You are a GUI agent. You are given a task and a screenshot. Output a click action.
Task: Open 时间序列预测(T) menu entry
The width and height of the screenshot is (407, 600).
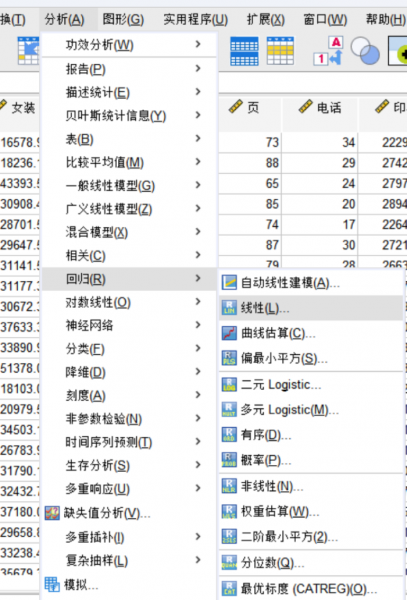tap(129, 442)
